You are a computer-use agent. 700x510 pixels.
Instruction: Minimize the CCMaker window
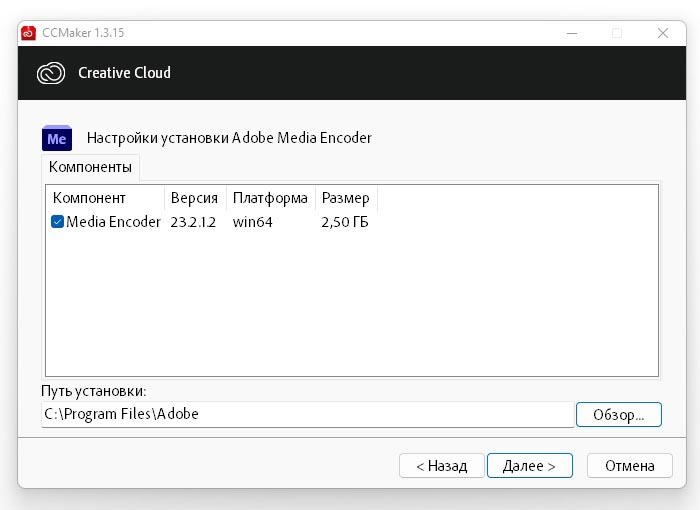pos(572,33)
